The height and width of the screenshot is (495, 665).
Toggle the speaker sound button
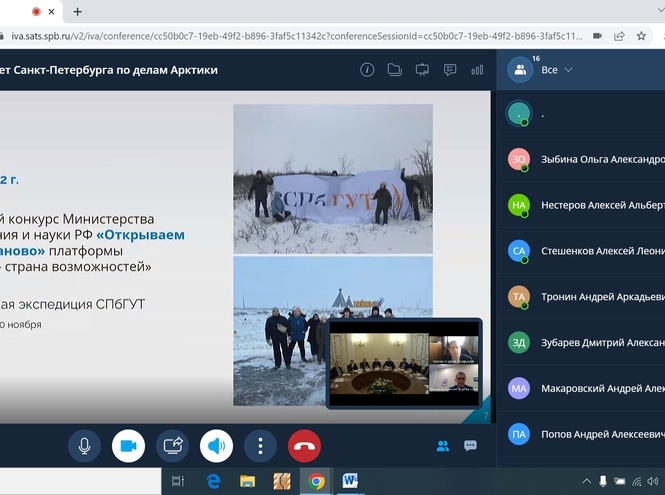point(216,446)
